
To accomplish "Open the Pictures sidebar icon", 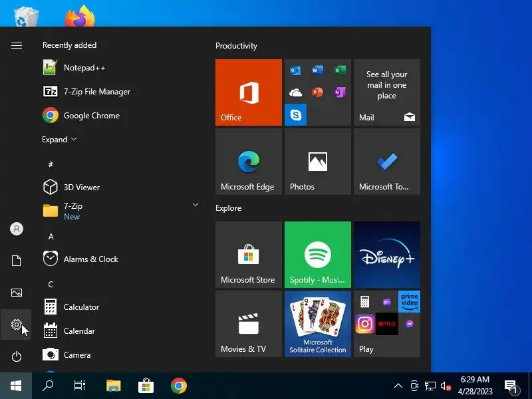I will (x=16, y=293).
